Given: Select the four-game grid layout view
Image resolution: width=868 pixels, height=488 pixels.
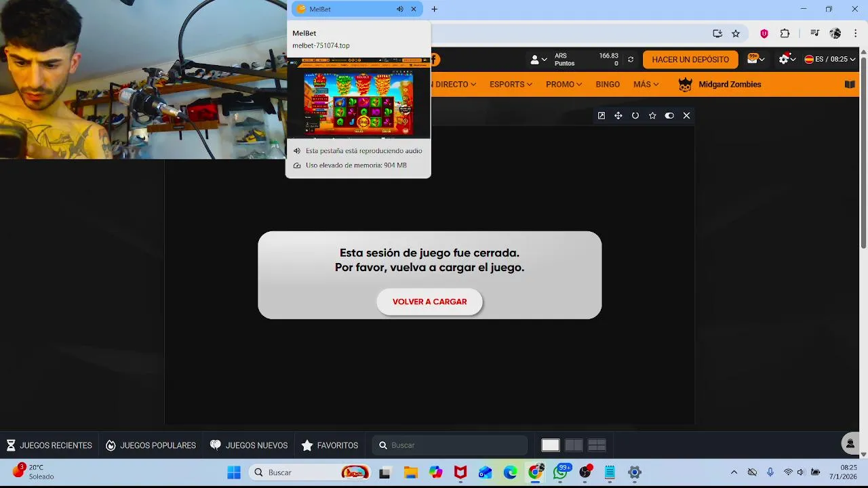Looking at the screenshot, I should [x=597, y=445].
